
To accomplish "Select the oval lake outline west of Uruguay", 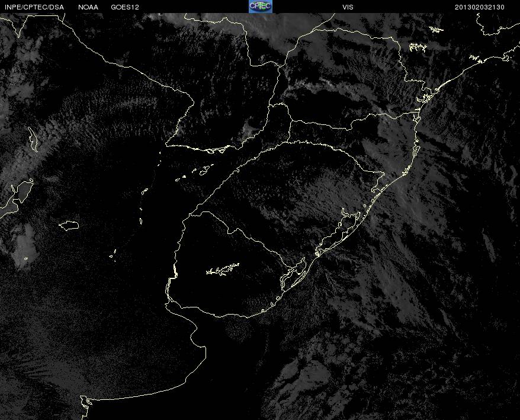I will [x=69, y=225].
